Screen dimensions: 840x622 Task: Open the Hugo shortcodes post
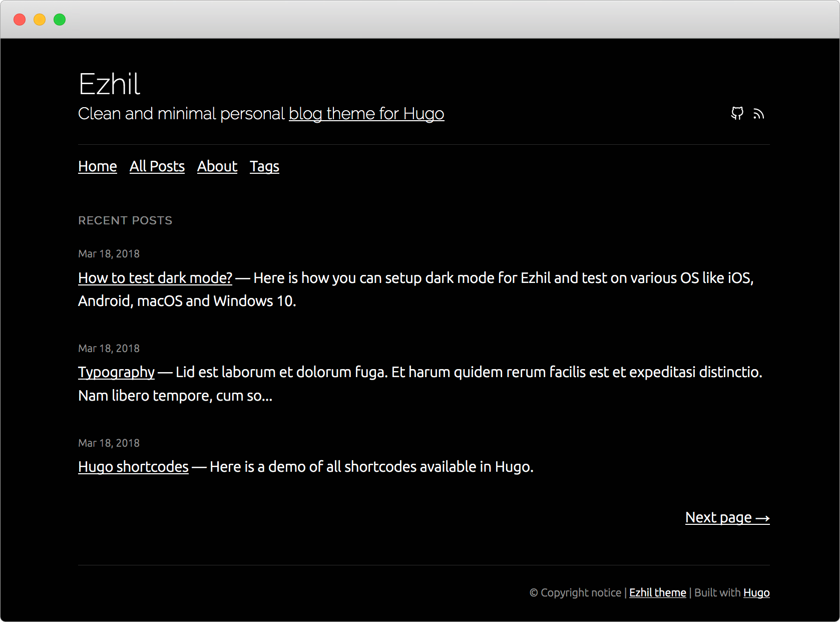pos(133,467)
